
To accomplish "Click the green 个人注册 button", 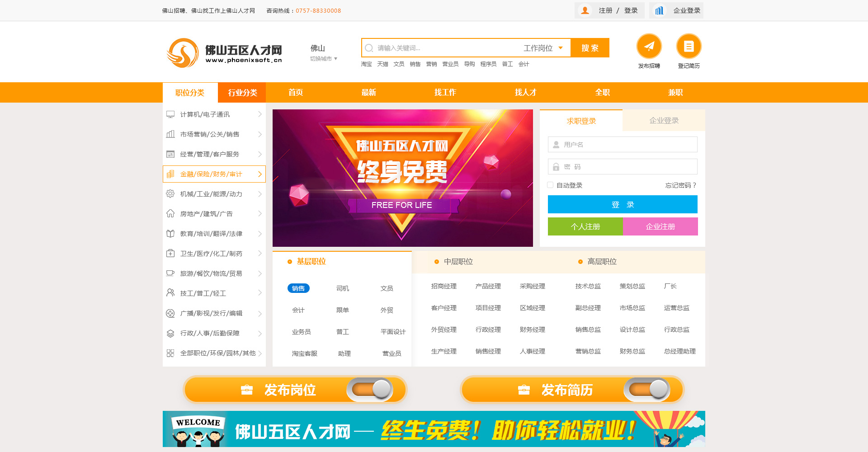I will coord(585,226).
